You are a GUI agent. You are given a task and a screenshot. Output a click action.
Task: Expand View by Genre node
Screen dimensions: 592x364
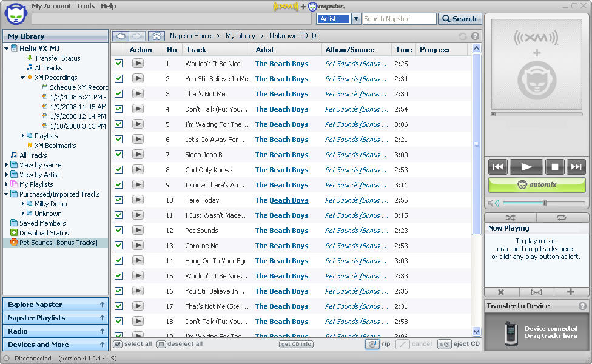[x=7, y=165]
